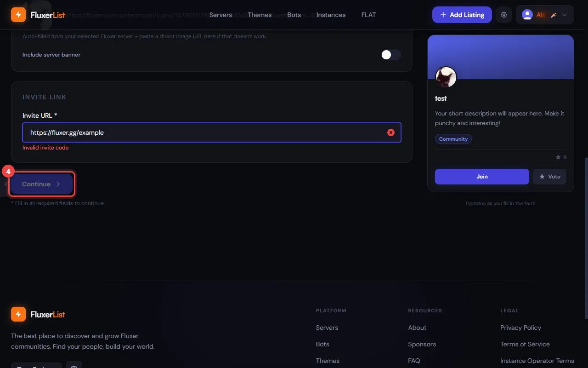Click the 'INVITE LINK' section heading

[x=45, y=97]
